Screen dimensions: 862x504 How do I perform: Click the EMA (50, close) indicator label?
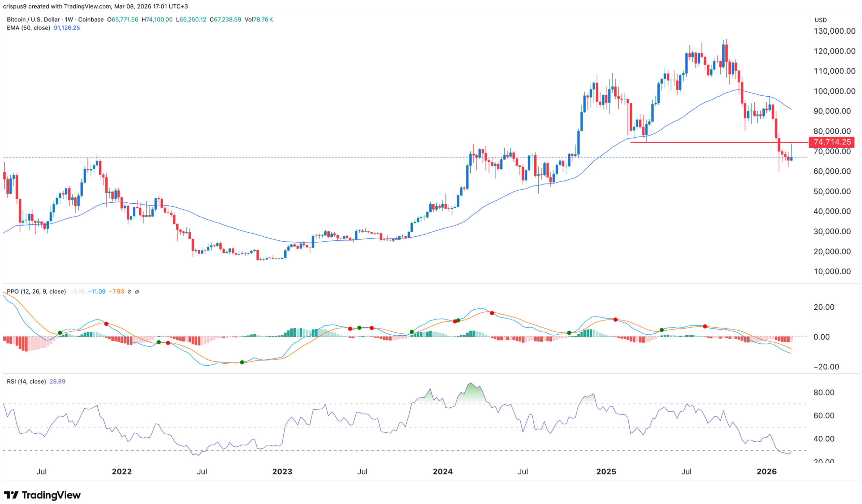pos(28,28)
